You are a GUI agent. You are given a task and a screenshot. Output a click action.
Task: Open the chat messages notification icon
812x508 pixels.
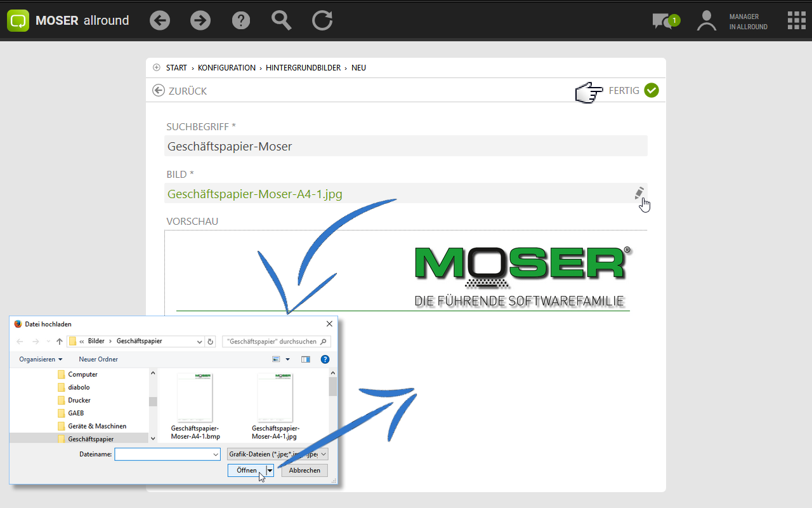pos(664,21)
